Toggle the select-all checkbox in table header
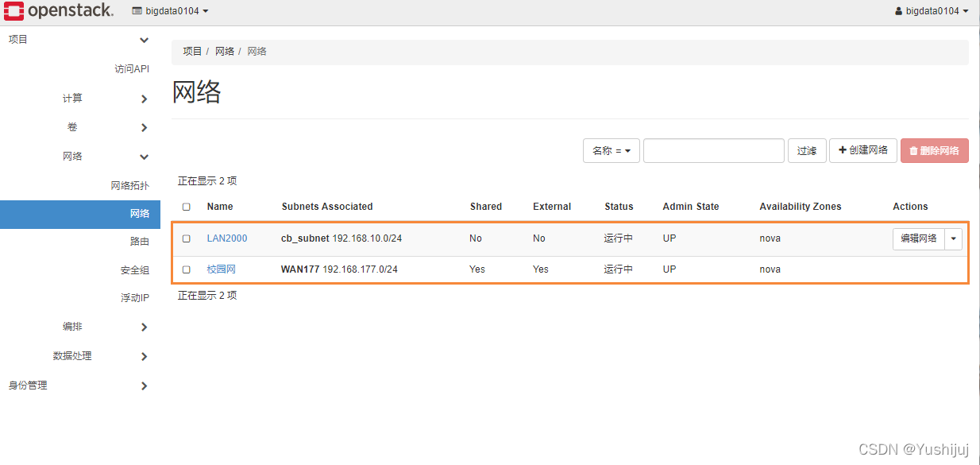 point(187,207)
